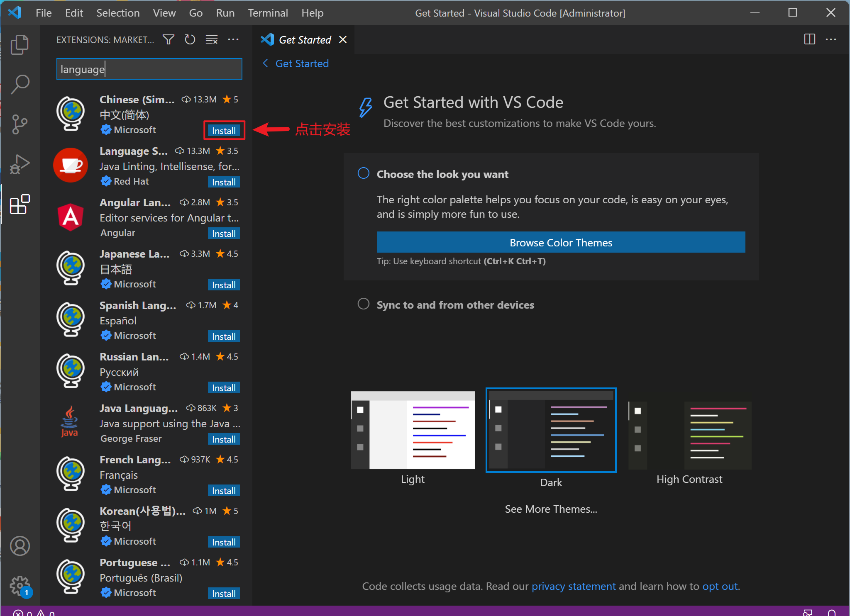Image resolution: width=850 pixels, height=616 pixels.
Task: Split the editor to the right
Action: pos(809,39)
